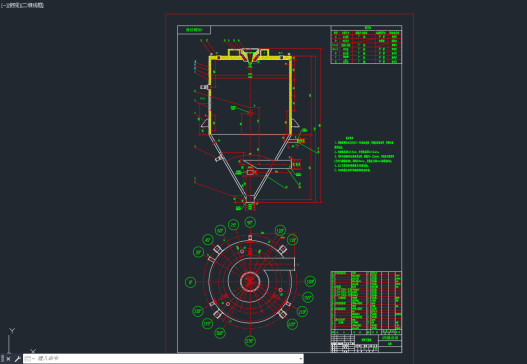Select the 75° angle label circle
This screenshot has height=364, width=527.
click(x=234, y=225)
